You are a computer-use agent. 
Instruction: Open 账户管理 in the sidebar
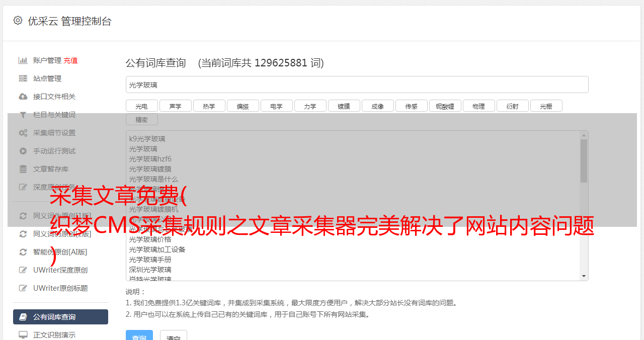pos(47,60)
